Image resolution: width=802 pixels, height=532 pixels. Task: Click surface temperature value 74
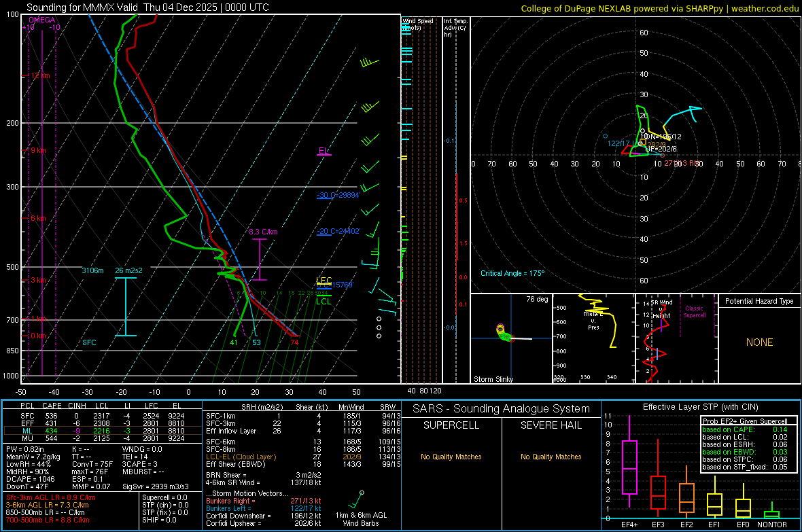click(x=294, y=342)
